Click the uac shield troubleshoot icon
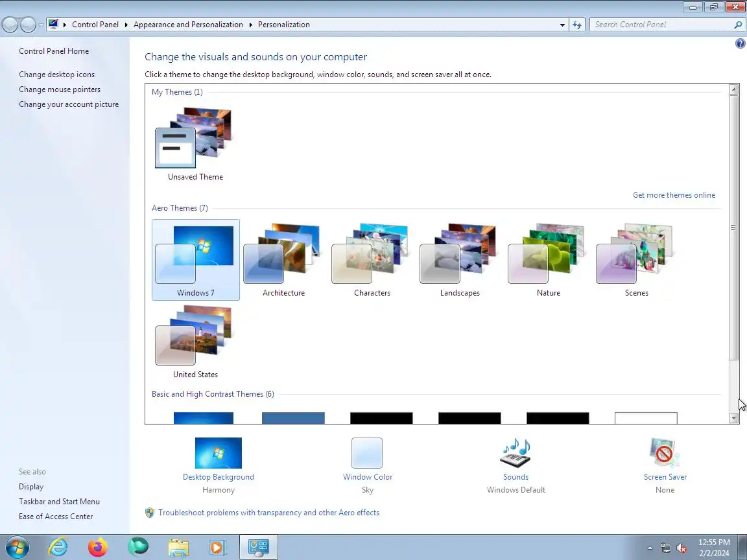The image size is (747, 560). 150,513
